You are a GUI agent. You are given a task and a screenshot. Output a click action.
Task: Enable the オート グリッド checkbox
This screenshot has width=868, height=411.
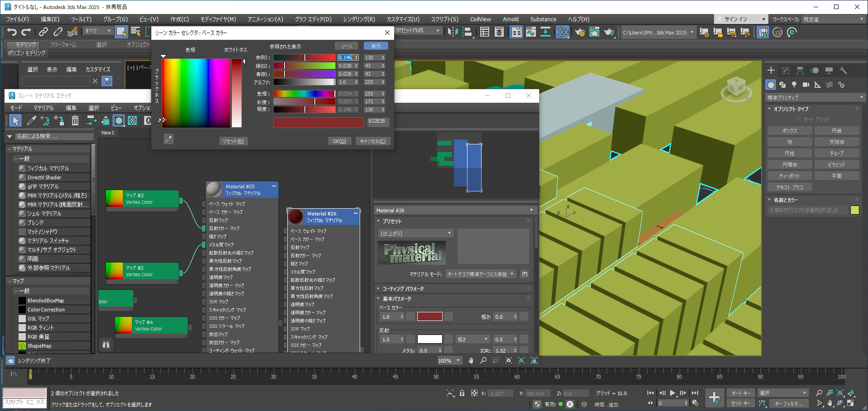[x=799, y=119]
